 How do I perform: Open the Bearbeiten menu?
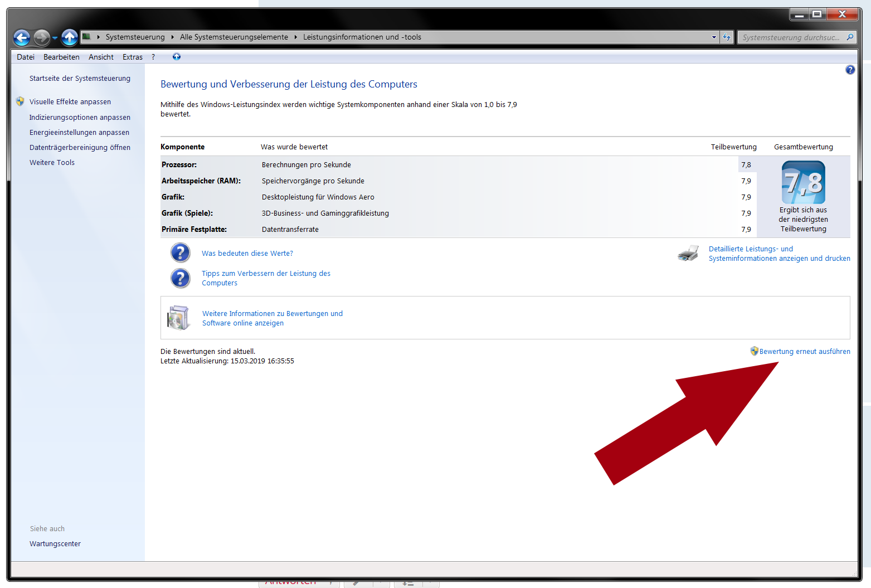coord(61,57)
